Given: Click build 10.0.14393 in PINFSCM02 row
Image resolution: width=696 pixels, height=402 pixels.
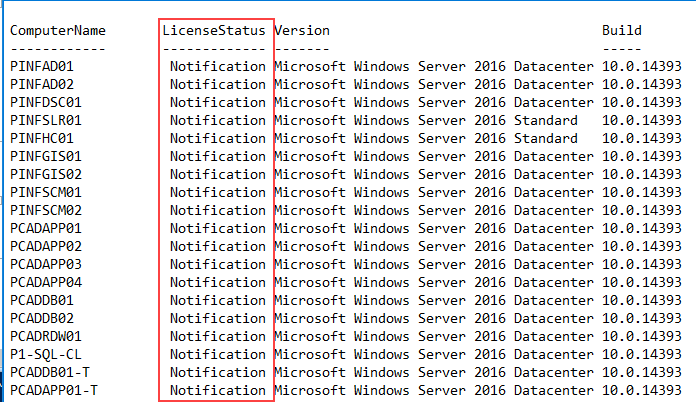Looking at the screenshot, I should [641, 210].
